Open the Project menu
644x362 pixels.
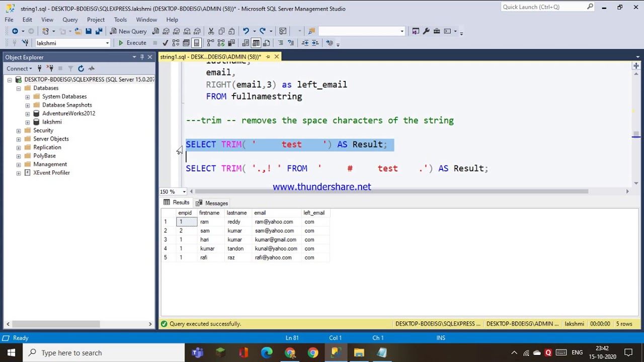[96, 20]
